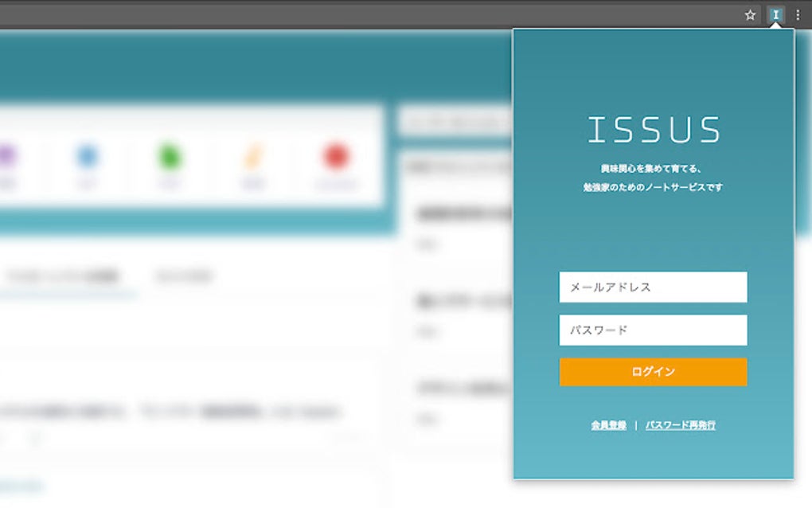
Task: Select the red category circle icon
Action: tap(336, 153)
